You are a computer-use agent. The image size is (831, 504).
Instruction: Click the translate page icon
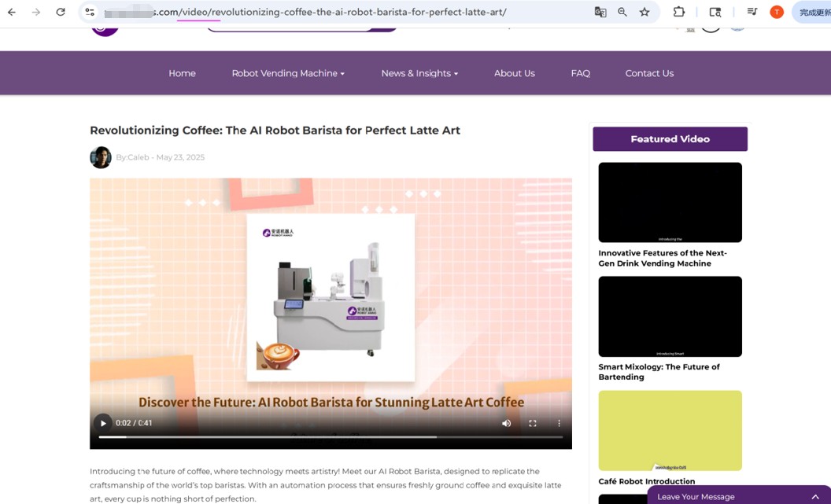[600, 12]
